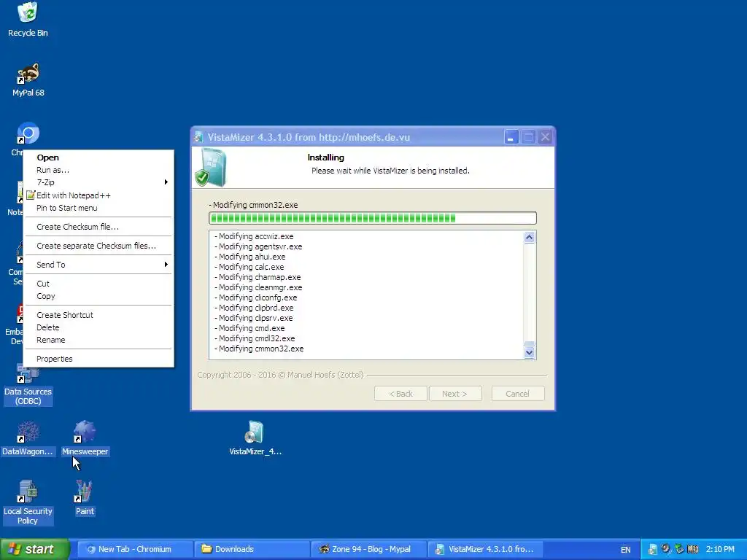Viewport: 747px width, 560px height.
Task: Launch the MyPal 68 desktop shortcut
Action: (x=28, y=79)
